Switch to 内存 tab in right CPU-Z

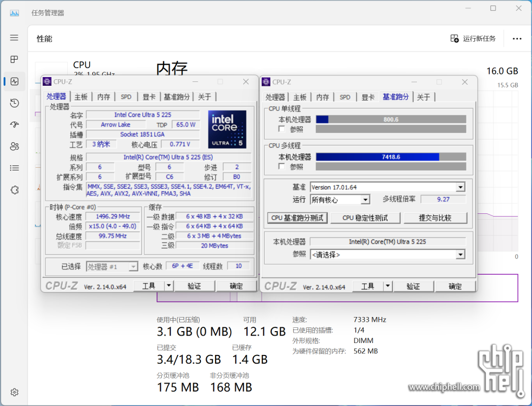click(x=322, y=97)
